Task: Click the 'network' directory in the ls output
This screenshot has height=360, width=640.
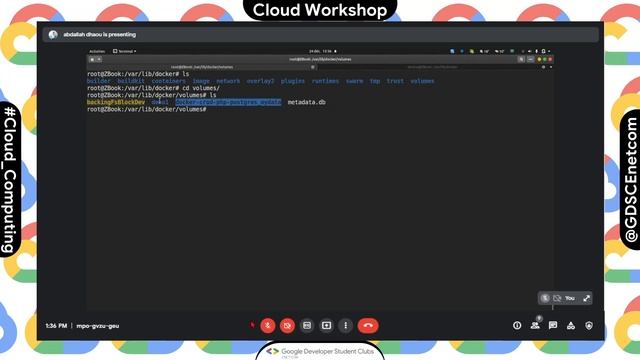Action: pyautogui.click(x=228, y=81)
